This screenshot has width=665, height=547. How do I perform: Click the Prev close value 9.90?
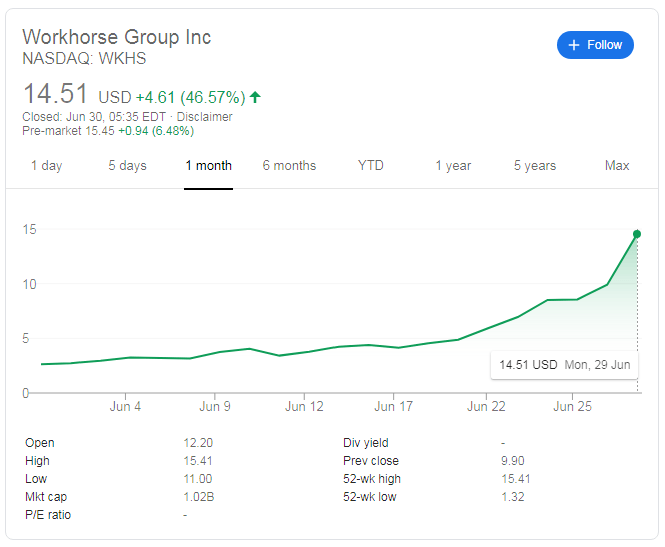512,461
